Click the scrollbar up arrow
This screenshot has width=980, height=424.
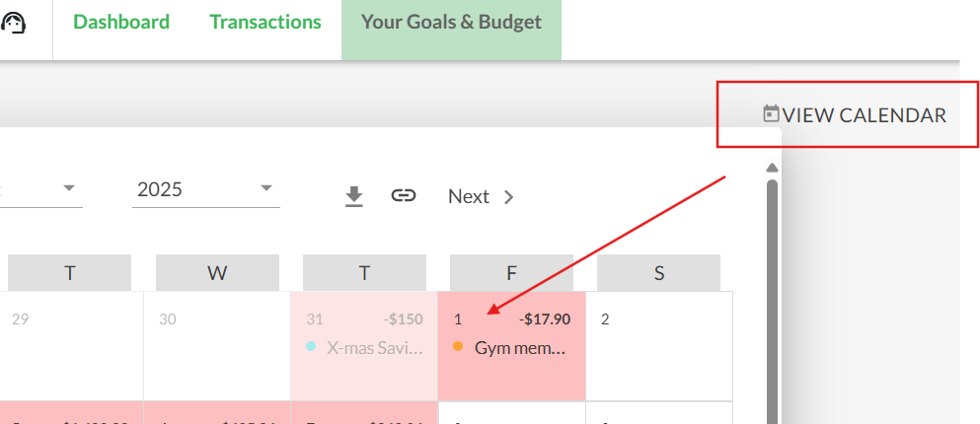pyautogui.click(x=772, y=168)
